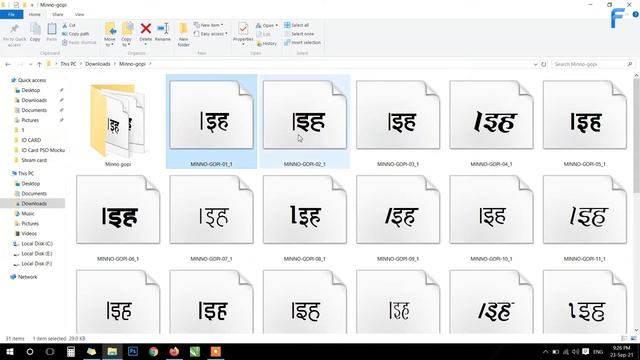Open address bar history dropdown

click(x=535, y=64)
